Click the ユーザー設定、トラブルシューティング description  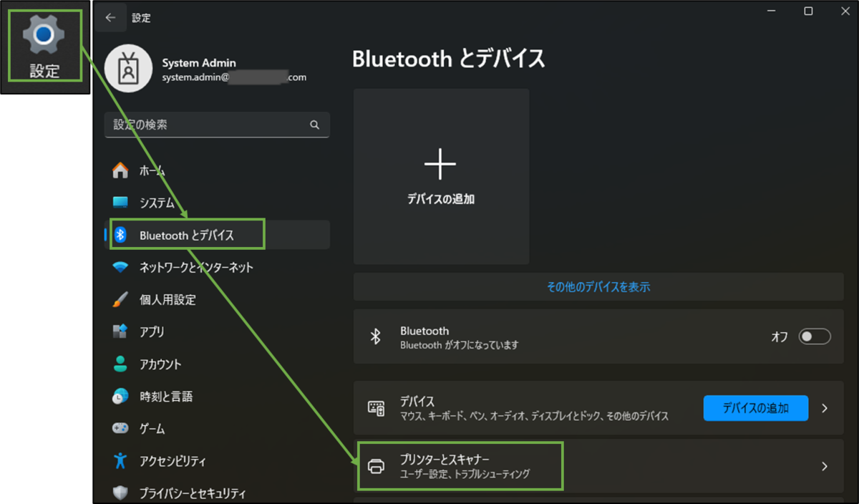pyautogui.click(x=465, y=474)
